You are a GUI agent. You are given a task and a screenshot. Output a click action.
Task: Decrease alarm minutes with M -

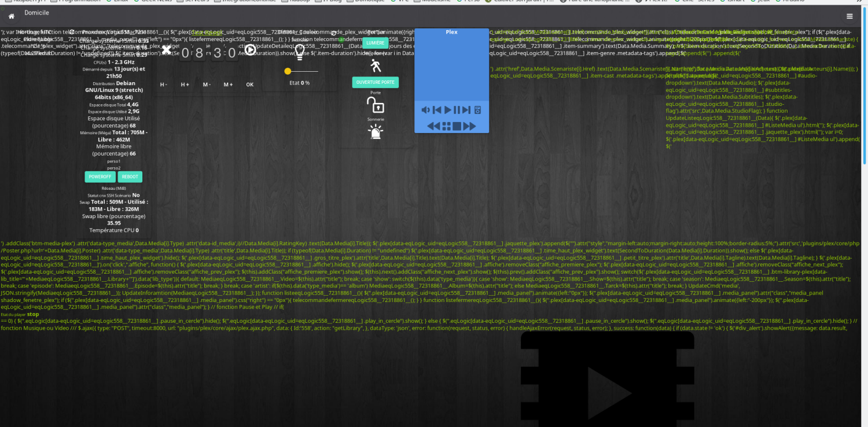207,84
